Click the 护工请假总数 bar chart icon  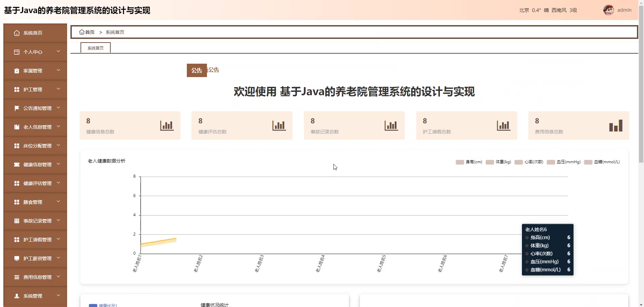click(x=503, y=125)
